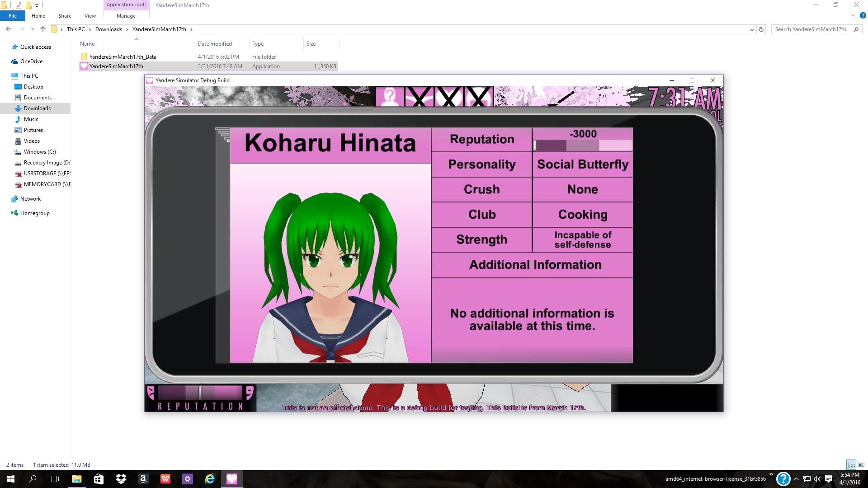868x488 pixels.
Task: Click the reputation bar in student info
Action: (583, 145)
